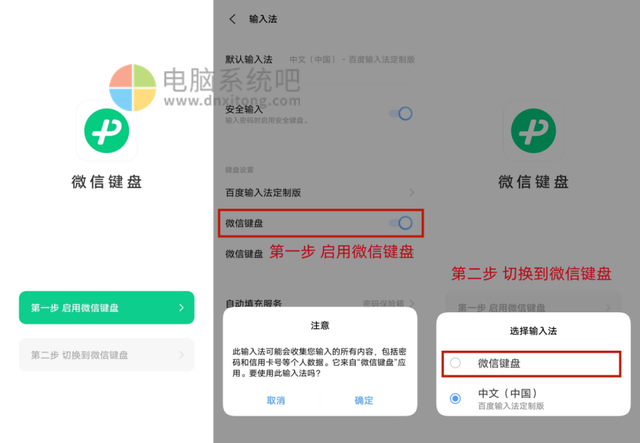Open the second 微信键盘 list entry
The image size is (640, 443).
pyautogui.click(x=320, y=254)
